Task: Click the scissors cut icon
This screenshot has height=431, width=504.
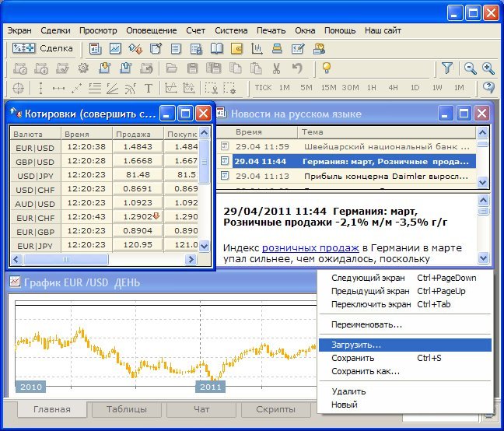Action: (x=277, y=68)
